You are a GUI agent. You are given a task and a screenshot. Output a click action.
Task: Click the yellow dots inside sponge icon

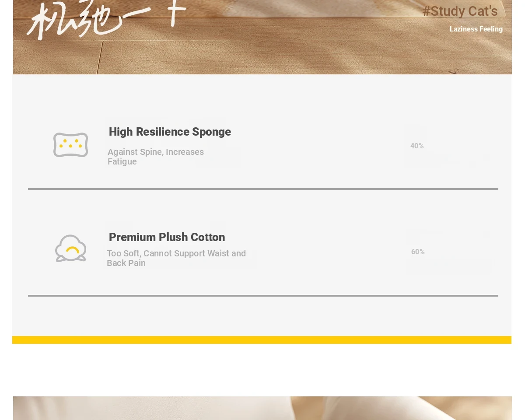click(x=70, y=143)
